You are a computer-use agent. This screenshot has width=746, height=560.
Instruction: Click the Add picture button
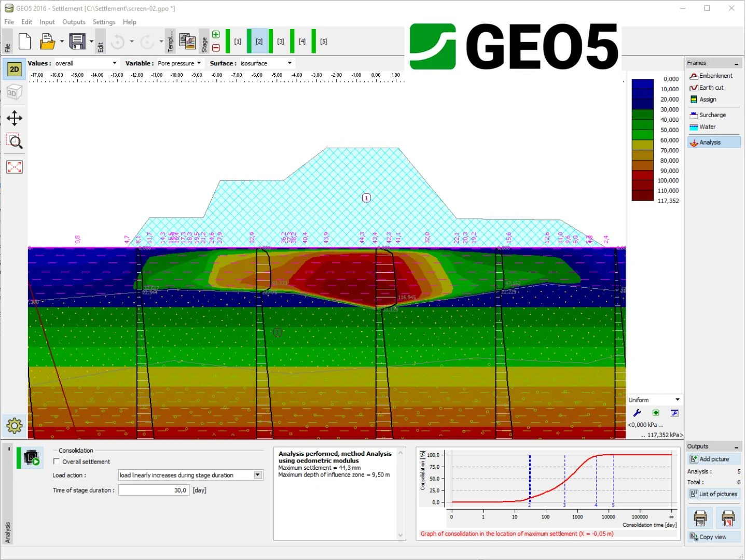pos(714,459)
